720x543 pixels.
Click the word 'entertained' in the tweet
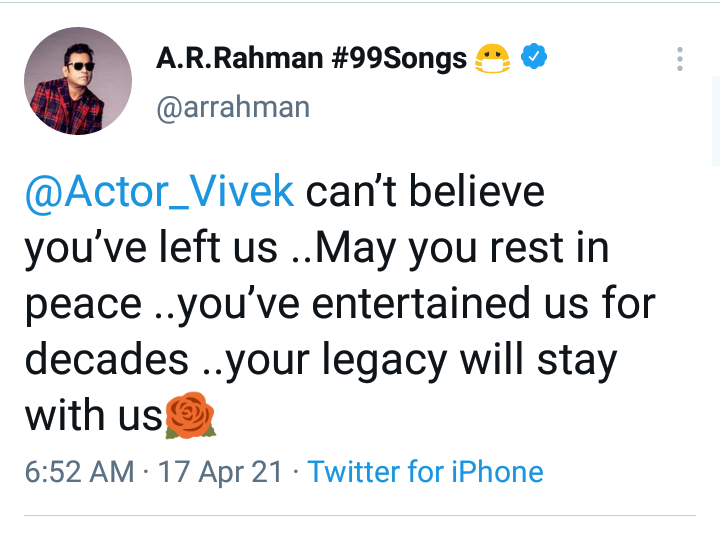421,303
